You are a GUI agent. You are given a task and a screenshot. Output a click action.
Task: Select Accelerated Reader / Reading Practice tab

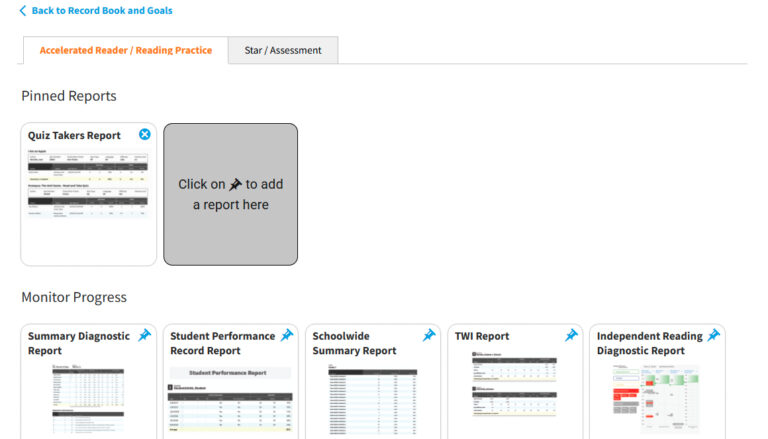(125, 50)
